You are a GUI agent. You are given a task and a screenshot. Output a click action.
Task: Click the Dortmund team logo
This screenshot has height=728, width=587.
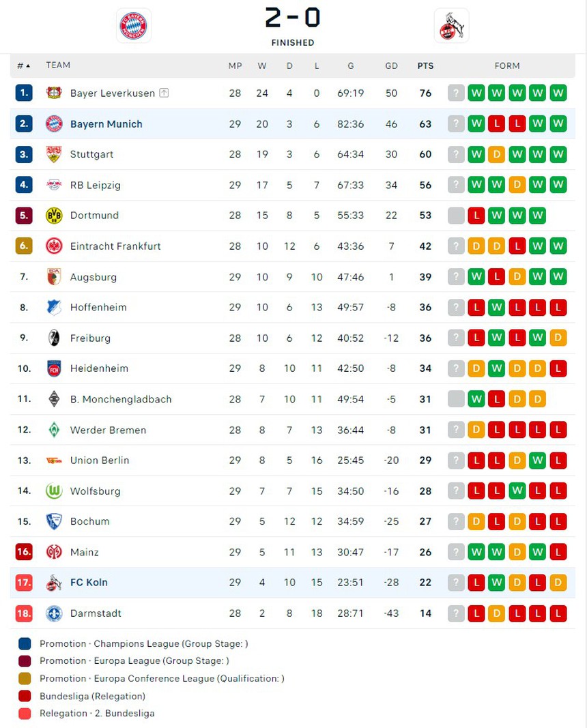coord(54,216)
